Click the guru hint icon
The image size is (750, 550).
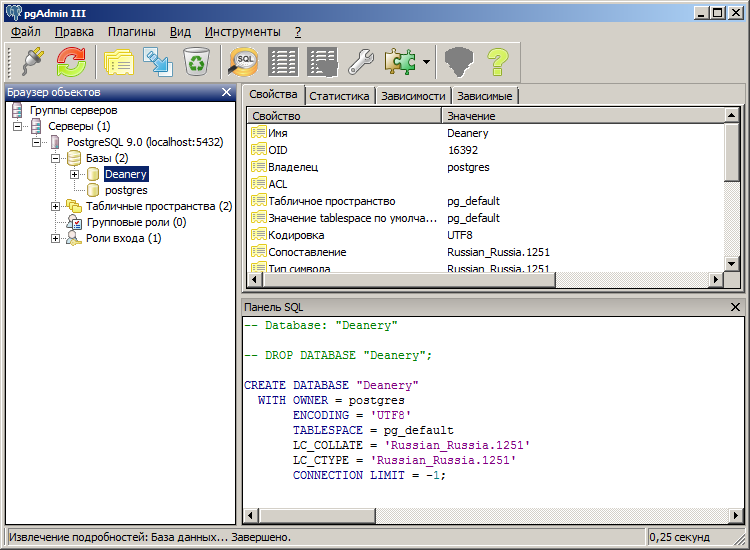point(459,62)
